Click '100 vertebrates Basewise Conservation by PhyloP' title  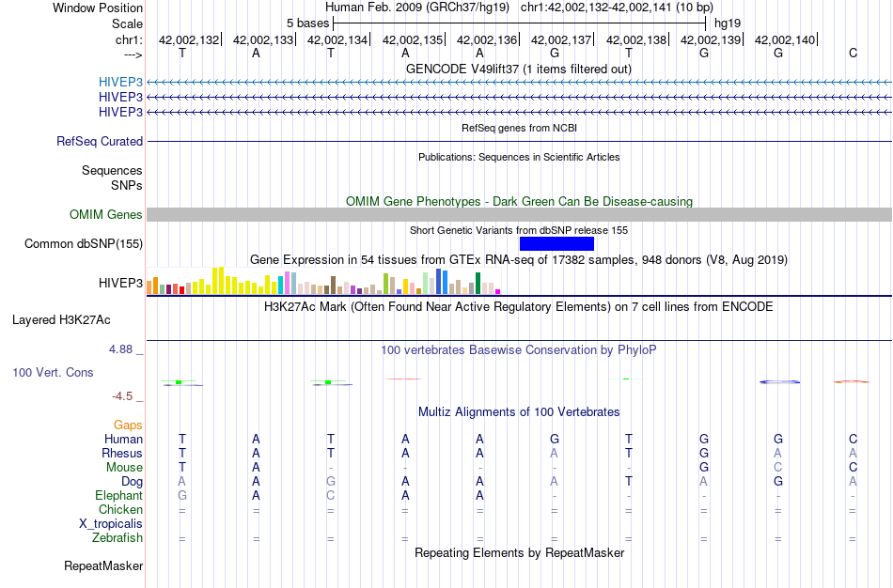point(519,350)
